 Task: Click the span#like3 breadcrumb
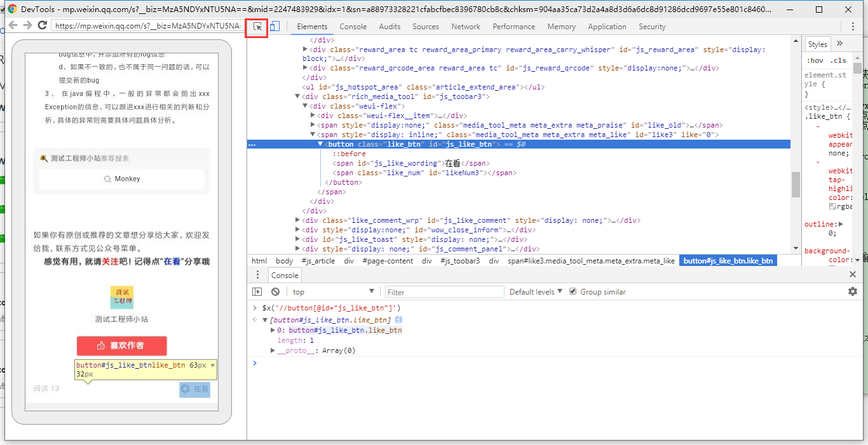coord(591,261)
